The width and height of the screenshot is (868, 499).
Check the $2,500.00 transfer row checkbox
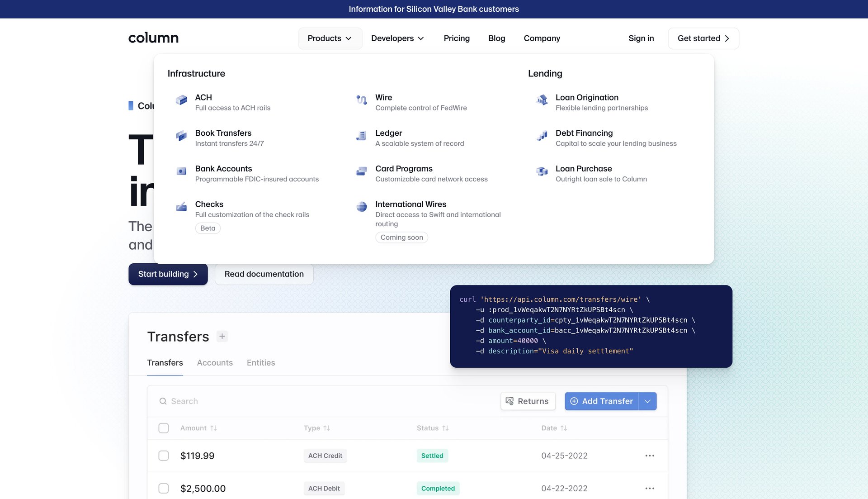pyautogui.click(x=163, y=488)
